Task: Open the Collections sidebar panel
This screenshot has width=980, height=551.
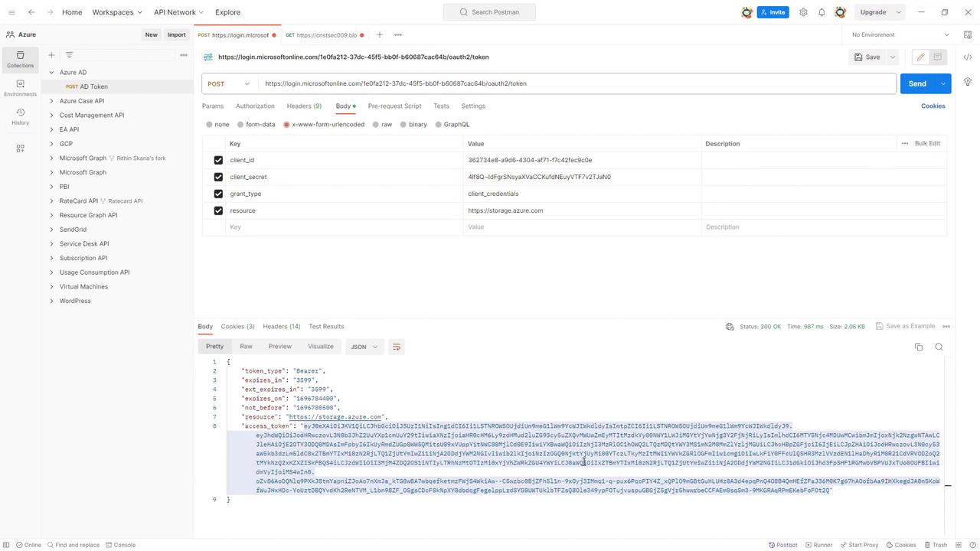Action: click(20, 59)
